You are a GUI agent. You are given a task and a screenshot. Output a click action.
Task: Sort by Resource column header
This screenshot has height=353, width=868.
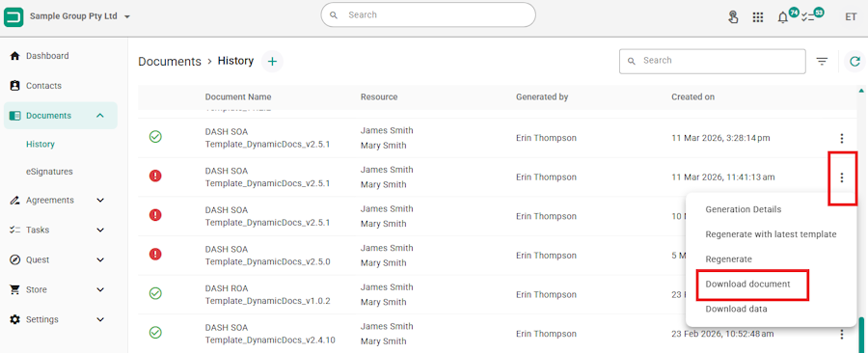coord(379,96)
